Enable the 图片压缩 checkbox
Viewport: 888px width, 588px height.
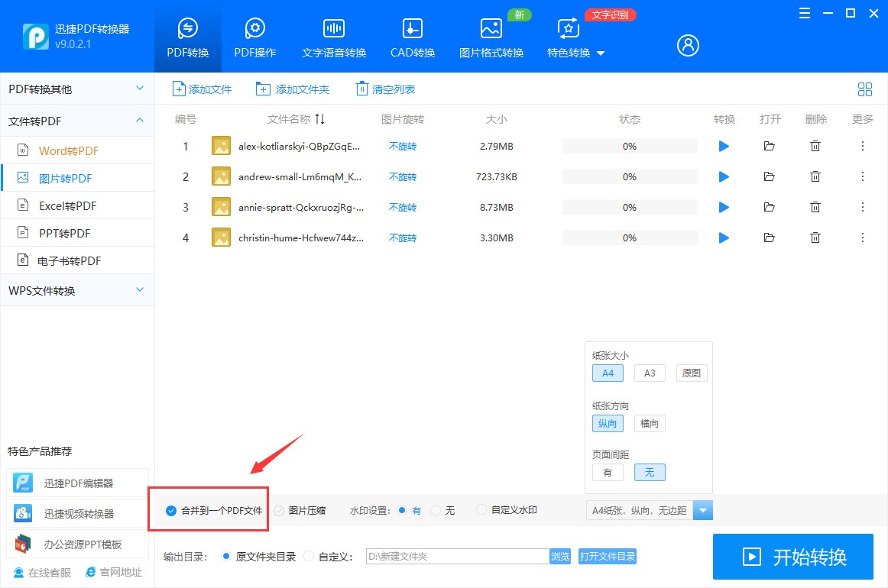tap(278, 510)
